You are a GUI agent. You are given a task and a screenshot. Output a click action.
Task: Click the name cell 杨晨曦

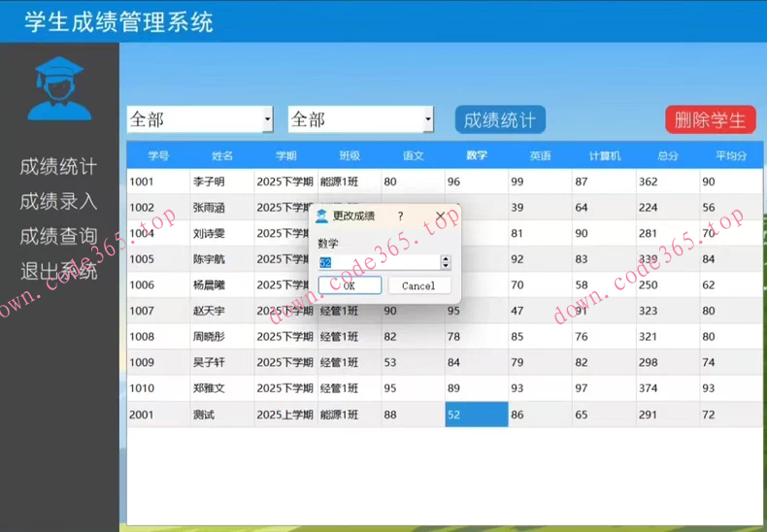(x=222, y=285)
